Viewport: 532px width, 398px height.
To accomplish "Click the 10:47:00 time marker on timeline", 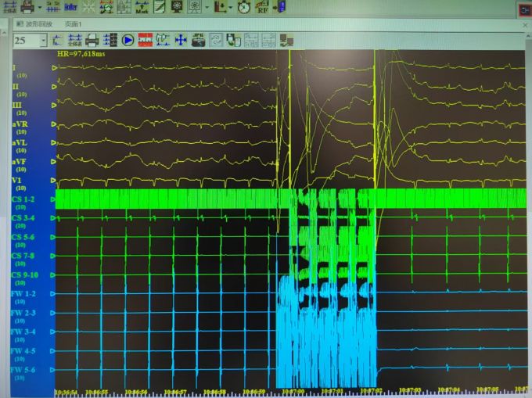I will pos(293,389).
